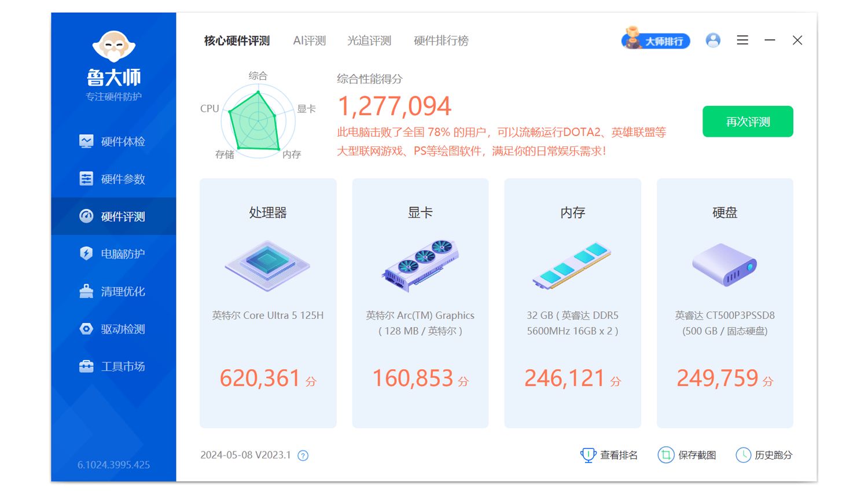This screenshot has width=868, height=496.
Task: Select 驱动检测 in the sidebar
Action: pyautogui.click(x=113, y=329)
